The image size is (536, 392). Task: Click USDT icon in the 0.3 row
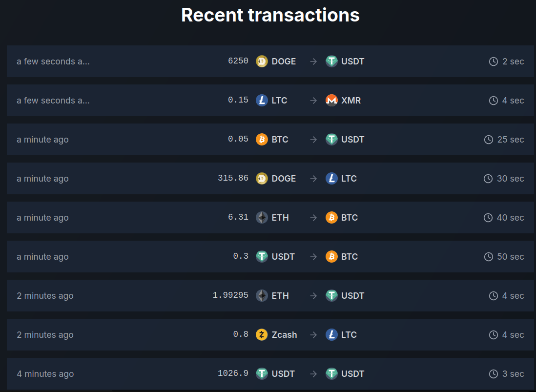point(262,257)
